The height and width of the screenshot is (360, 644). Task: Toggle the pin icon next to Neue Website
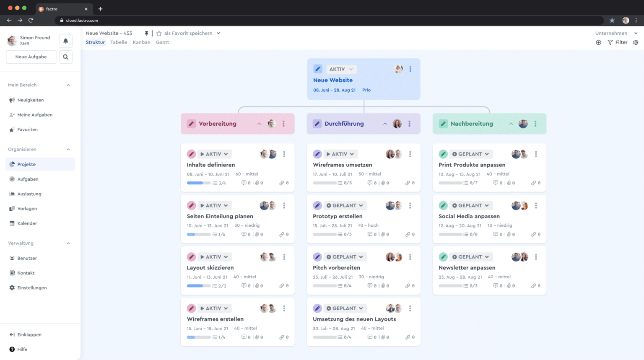point(146,33)
